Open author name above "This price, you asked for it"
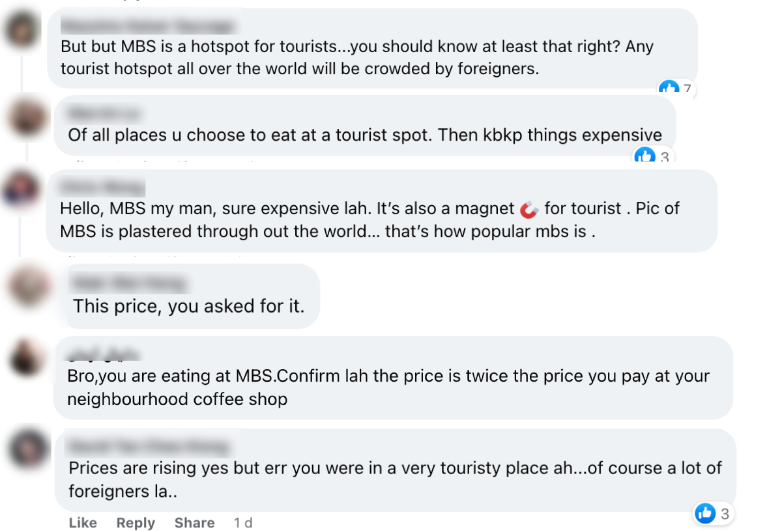This screenshot has height=532, width=782. [x=128, y=284]
